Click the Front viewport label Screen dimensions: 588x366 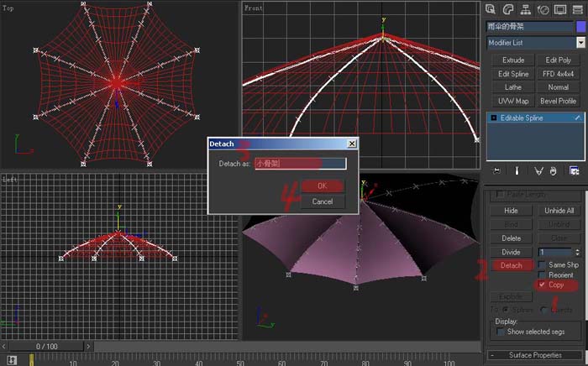[x=254, y=8]
